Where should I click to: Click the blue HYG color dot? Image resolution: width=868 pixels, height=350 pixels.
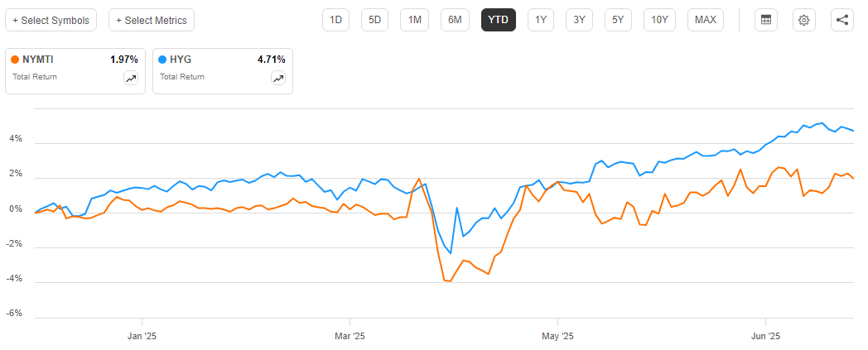point(162,60)
